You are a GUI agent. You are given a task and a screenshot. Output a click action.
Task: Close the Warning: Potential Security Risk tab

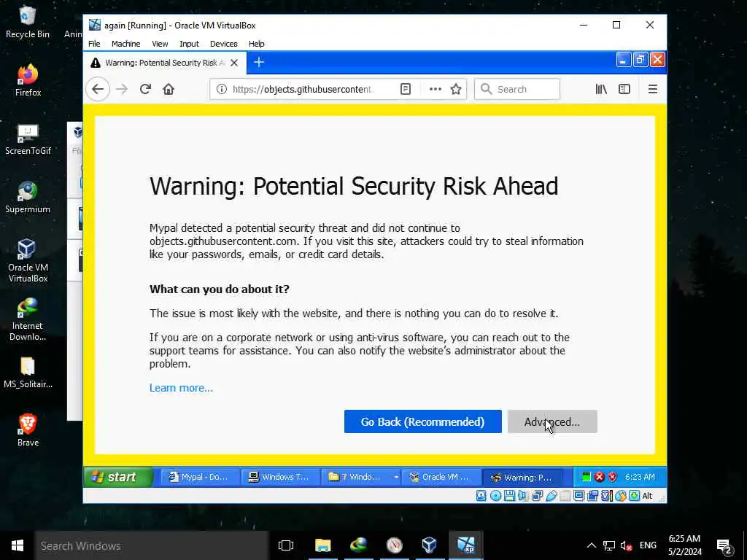(x=234, y=63)
